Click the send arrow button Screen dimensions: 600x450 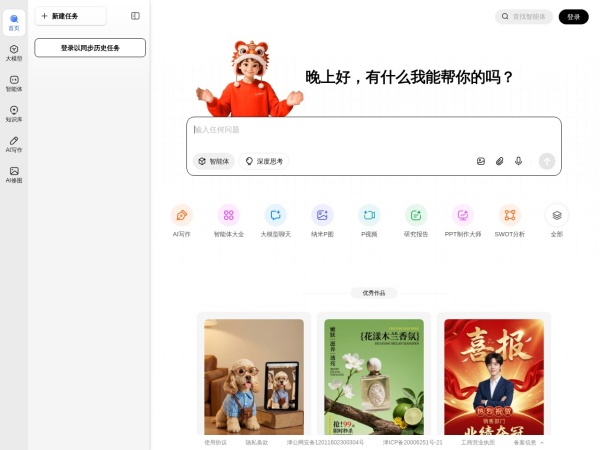tap(547, 161)
